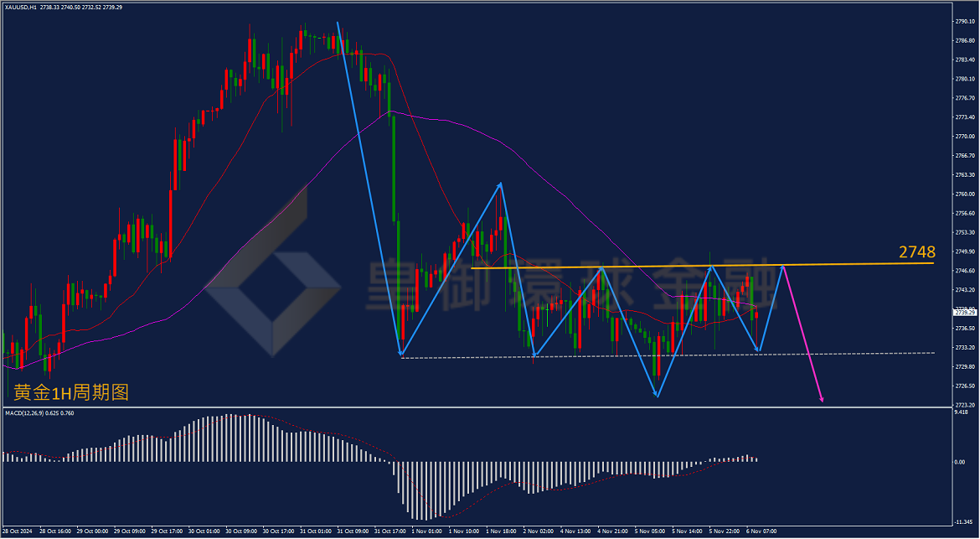Select the 28 Oct 2024 time axis label
The width and height of the screenshot is (980, 539).
pyautogui.click(x=16, y=531)
